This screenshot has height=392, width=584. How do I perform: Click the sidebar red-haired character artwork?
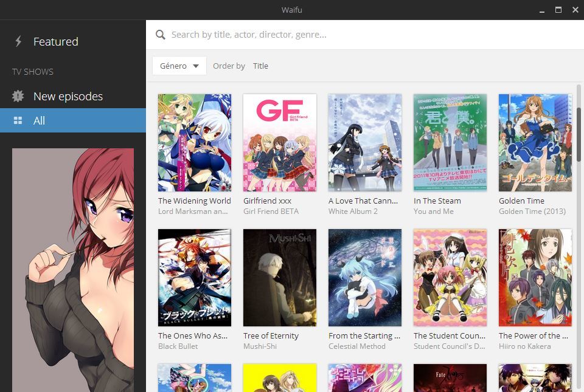tap(73, 270)
